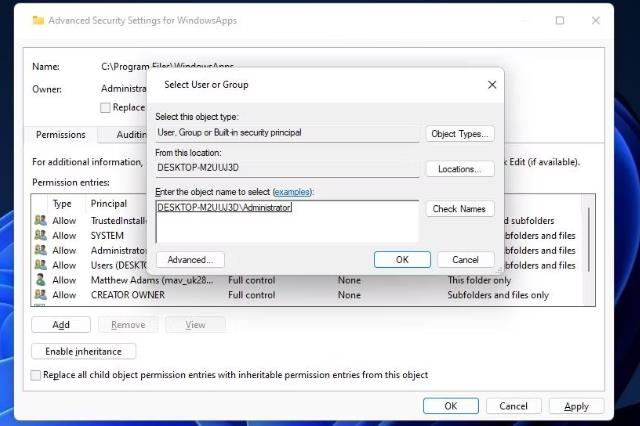
Task: Switch to the Permissions tab
Action: (x=61, y=135)
